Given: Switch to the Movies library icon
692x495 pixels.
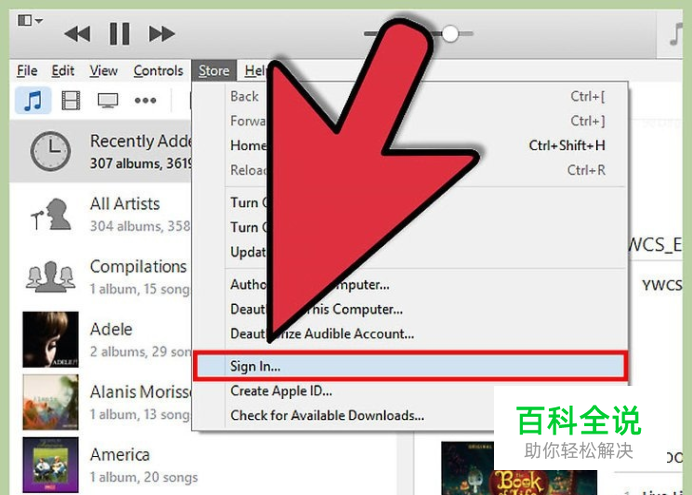Looking at the screenshot, I should (x=71, y=101).
